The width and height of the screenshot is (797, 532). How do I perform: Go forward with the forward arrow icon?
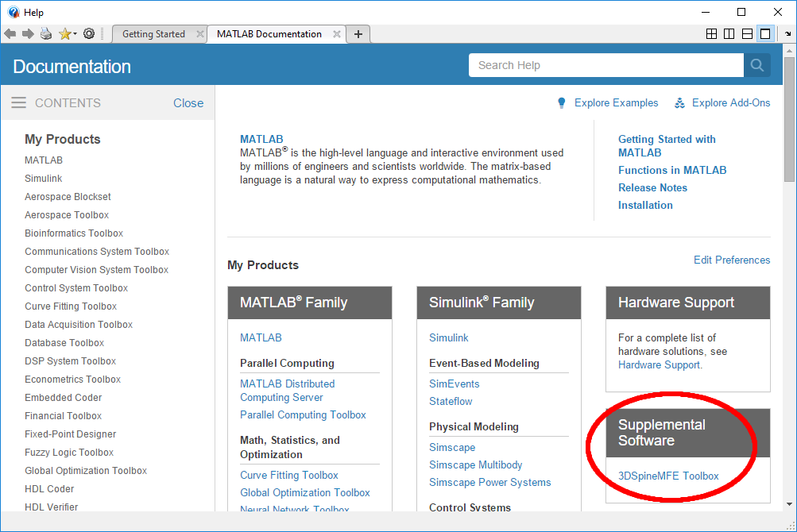pos(28,34)
